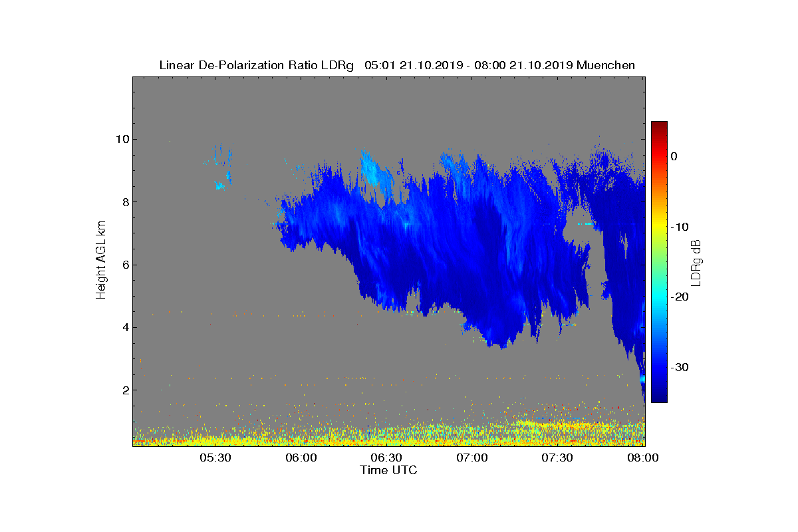Click the 4 km height tick label
The image size is (798, 532).
click(x=125, y=327)
